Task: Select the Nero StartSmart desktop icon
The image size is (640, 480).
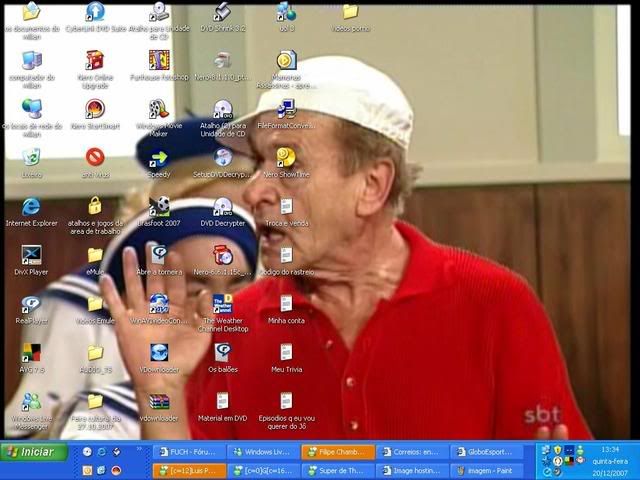Action: (95, 109)
